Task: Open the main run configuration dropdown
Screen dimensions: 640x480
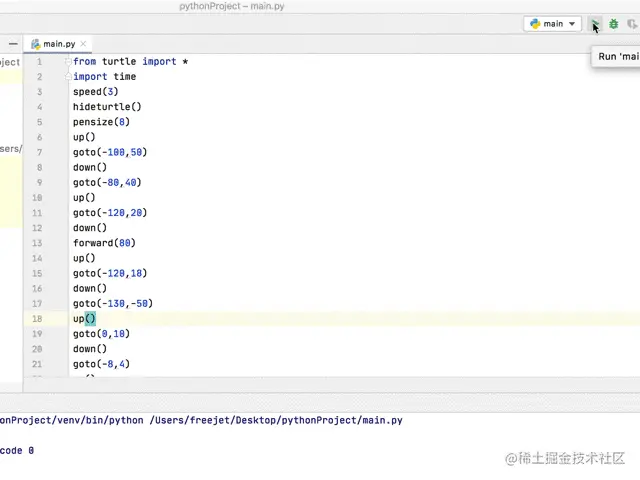Action: (552, 24)
